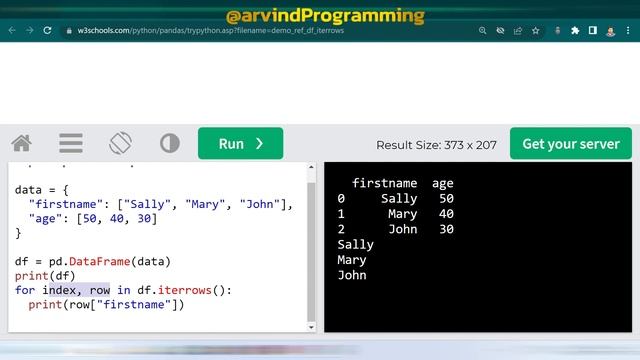Go to w3schools Home icon
Image resolution: width=640 pixels, height=360 pixels.
pyautogui.click(x=22, y=143)
